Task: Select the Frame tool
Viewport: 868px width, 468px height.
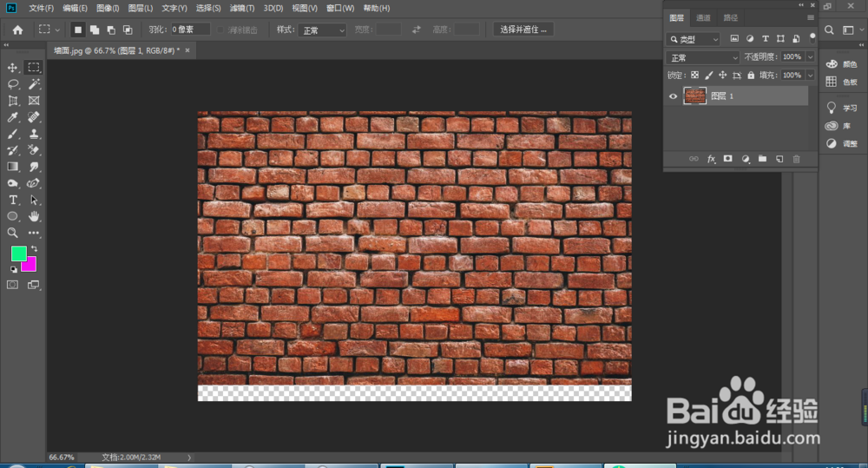Action: pyautogui.click(x=34, y=101)
